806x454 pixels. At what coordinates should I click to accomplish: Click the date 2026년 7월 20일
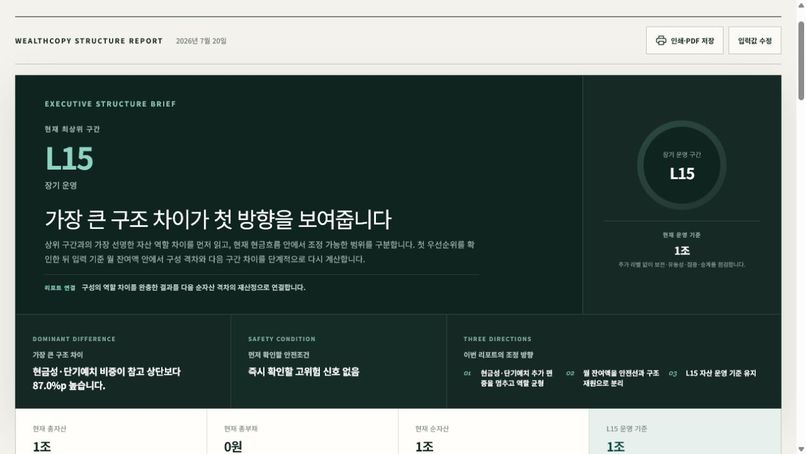pyautogui.click(x=201, y=41)
